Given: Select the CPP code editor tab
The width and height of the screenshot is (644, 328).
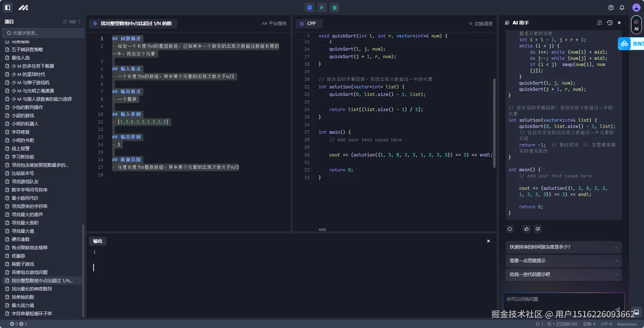Looking at the screenshot, I should pos(308,23).
